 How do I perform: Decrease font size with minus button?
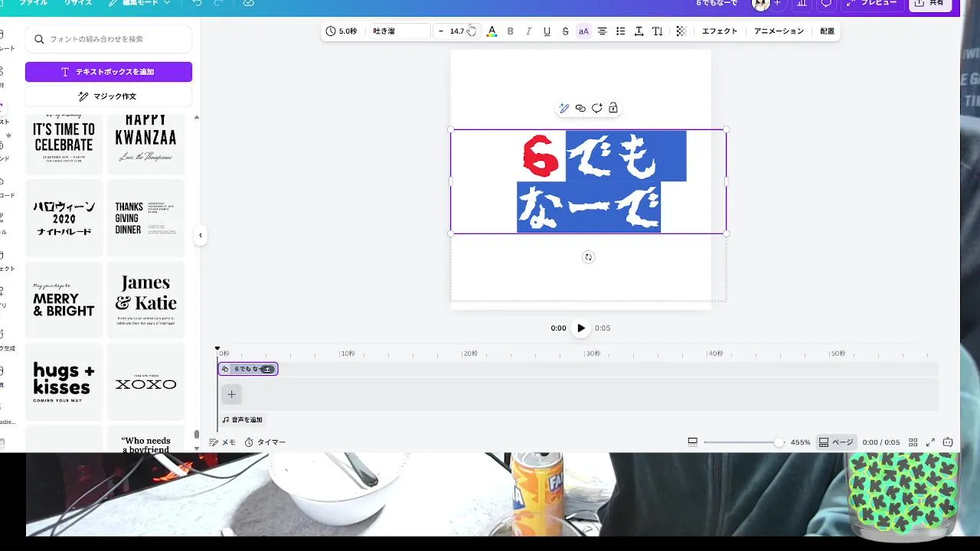click(x=441, y=31)
